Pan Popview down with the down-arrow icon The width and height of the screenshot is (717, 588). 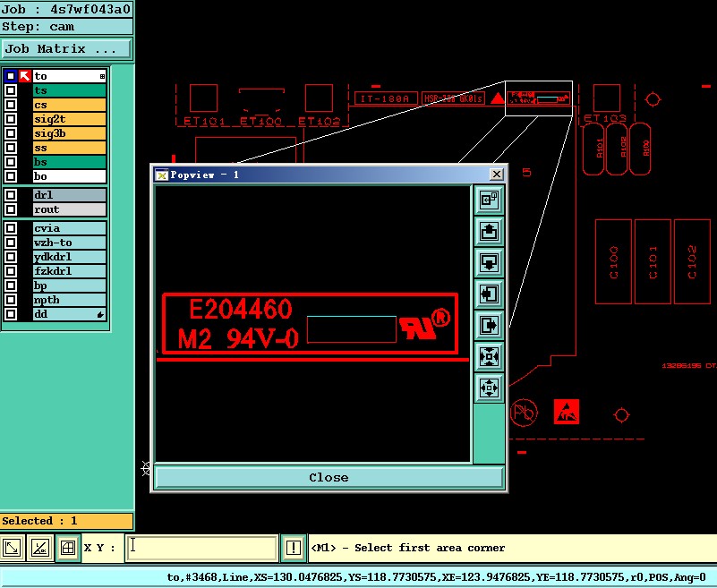coord(490,263)
